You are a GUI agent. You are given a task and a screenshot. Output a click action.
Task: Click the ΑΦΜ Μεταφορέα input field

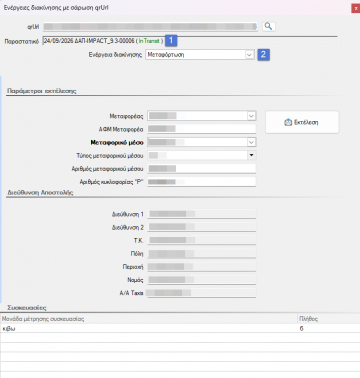202,129
